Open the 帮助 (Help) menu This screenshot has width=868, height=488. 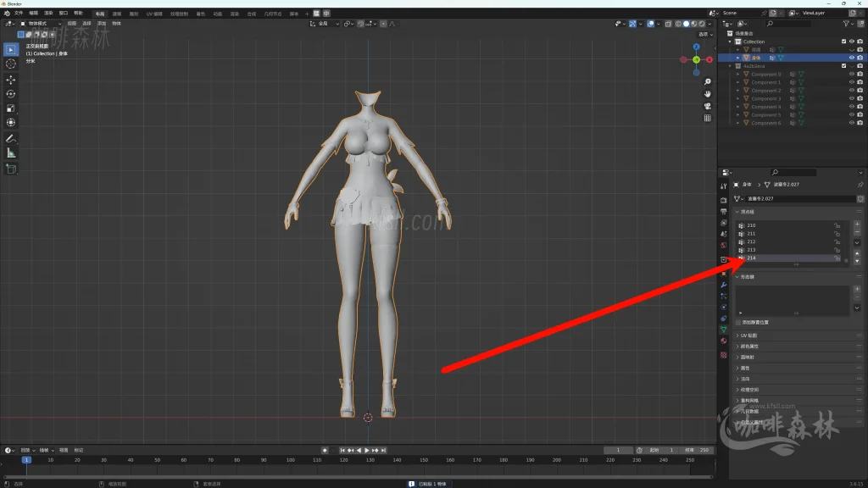point(78,14)
